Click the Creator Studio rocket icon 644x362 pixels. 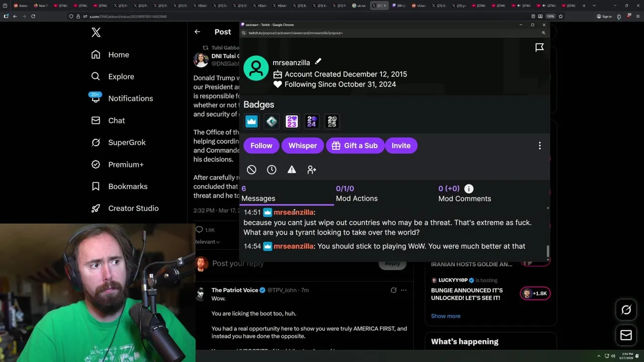[96, 208]
